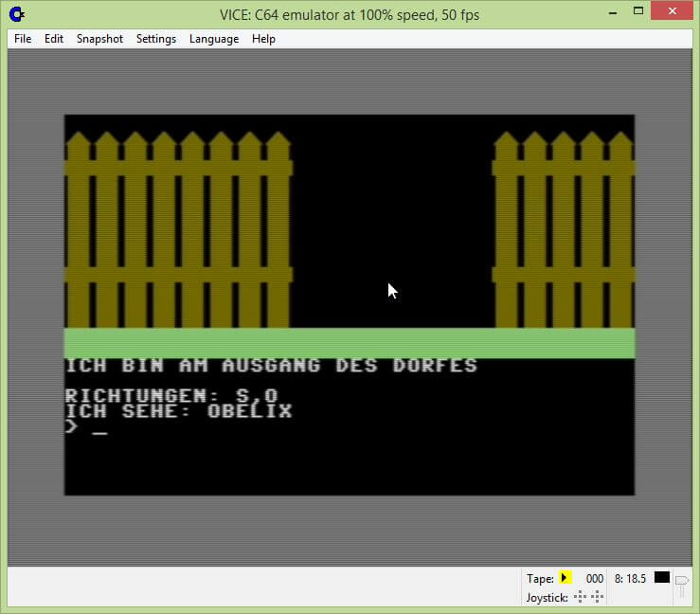Close the VICE emulator window
Image resolution: width=700 pixels, height=614 pixels.
673,11
